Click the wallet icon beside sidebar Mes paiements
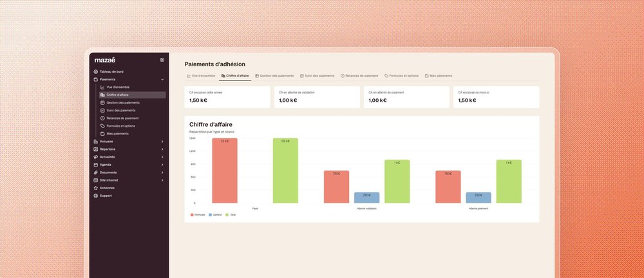This screenshot has height=278, width=644. click(102, 134)
